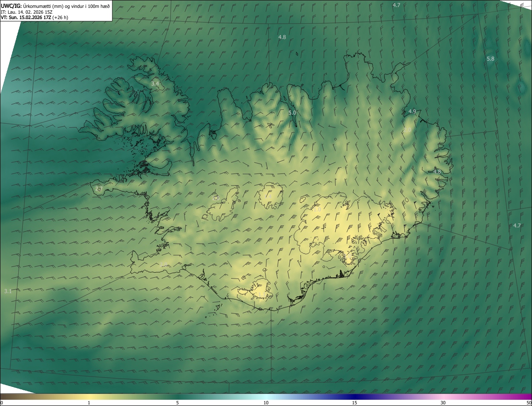Screen dimensions: 532x406
Task: Click the 10 tick label on the color scale
Action: (266, 403)
